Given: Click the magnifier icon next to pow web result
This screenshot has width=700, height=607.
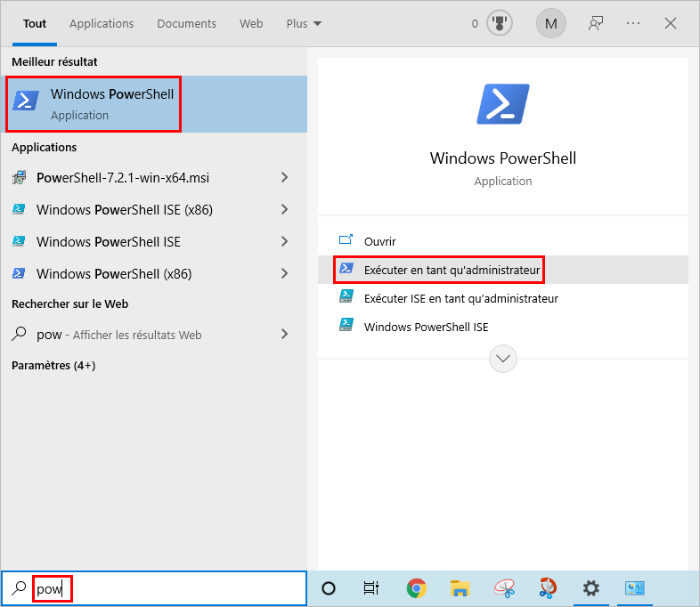Looking at the screenshot, I should pyautogui.click(x=19, y=334).
